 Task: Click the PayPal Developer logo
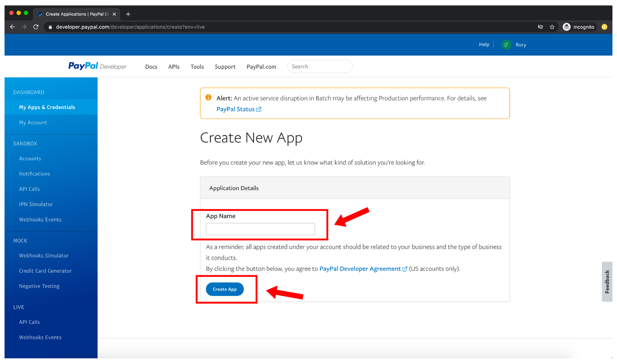(97, 66)
